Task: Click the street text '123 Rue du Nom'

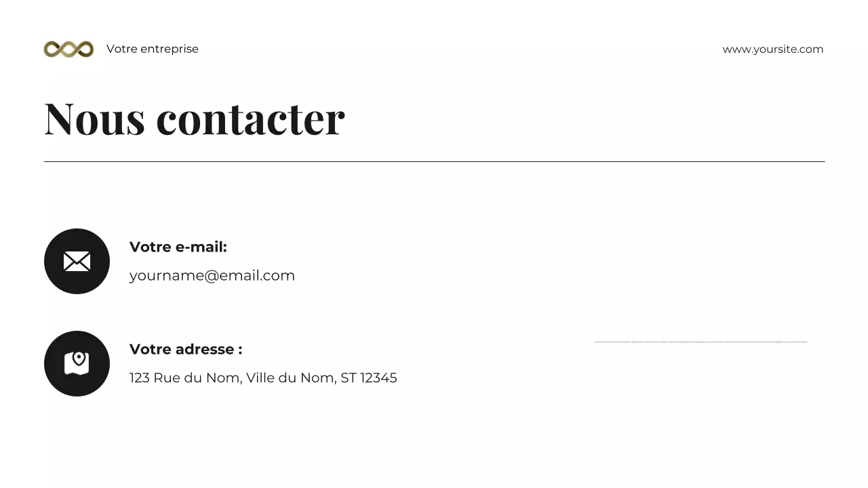Action: point(184,378)
